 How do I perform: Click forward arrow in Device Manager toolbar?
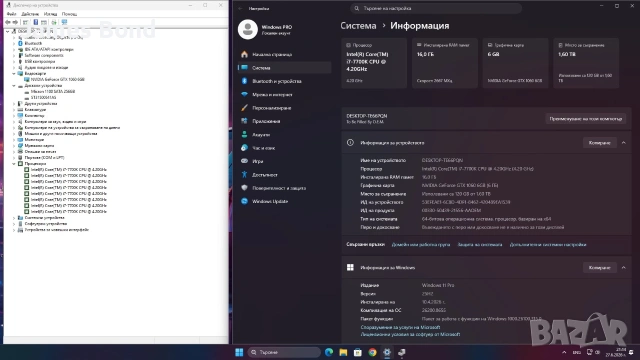tap(15, 22)
